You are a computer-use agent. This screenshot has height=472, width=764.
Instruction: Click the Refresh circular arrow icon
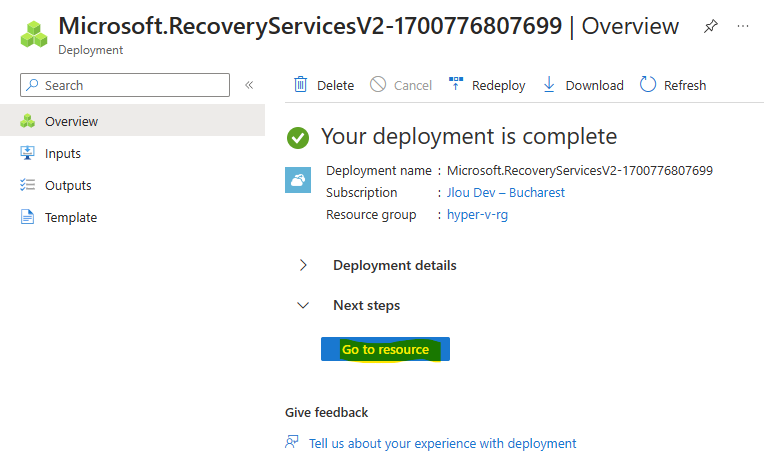648,84
